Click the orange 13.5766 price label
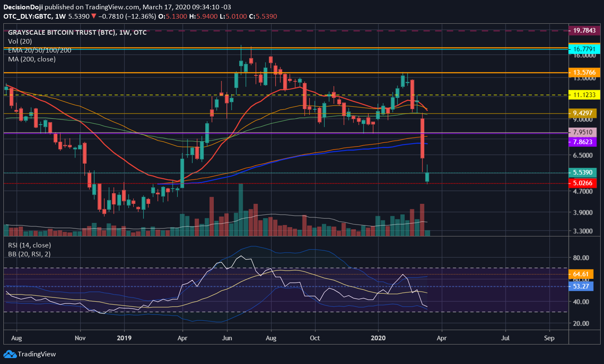This screenshot has height=364, width=604. point(584,72)
